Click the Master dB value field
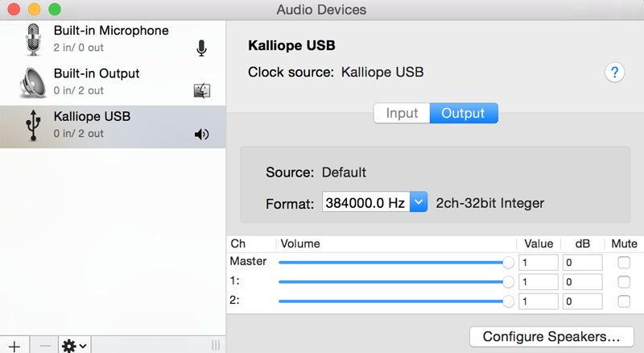The image size is (644, 353). (582, 263)
